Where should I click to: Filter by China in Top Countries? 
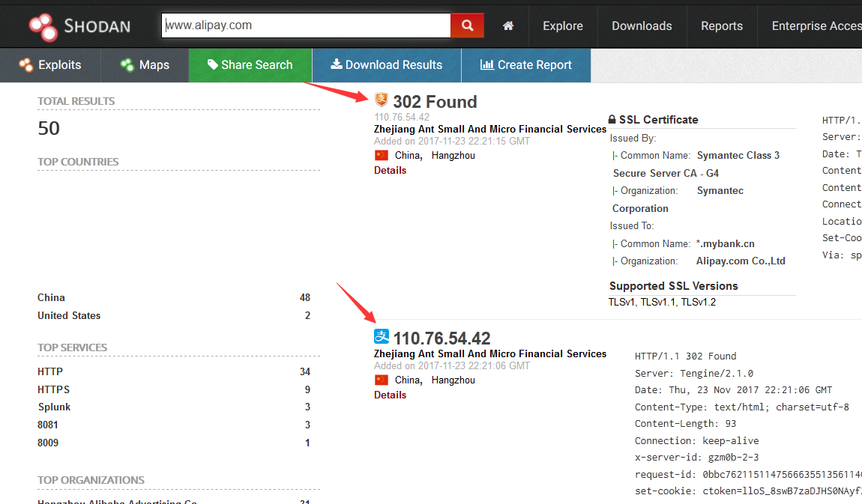pos(51,297)
